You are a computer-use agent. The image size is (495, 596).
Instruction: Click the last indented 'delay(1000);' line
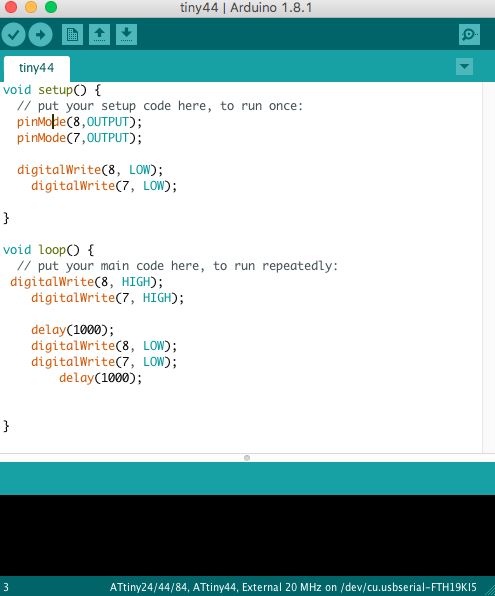[100, 378]
